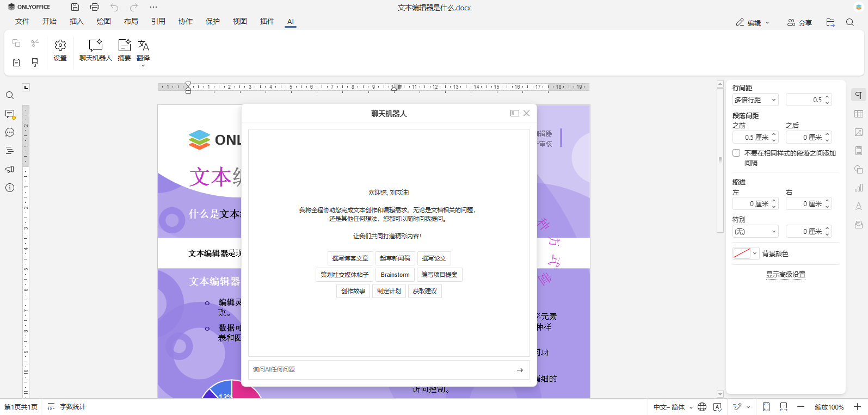Send the AI question arrow
This screenshot has height=415, width=868.
[520, 370]
